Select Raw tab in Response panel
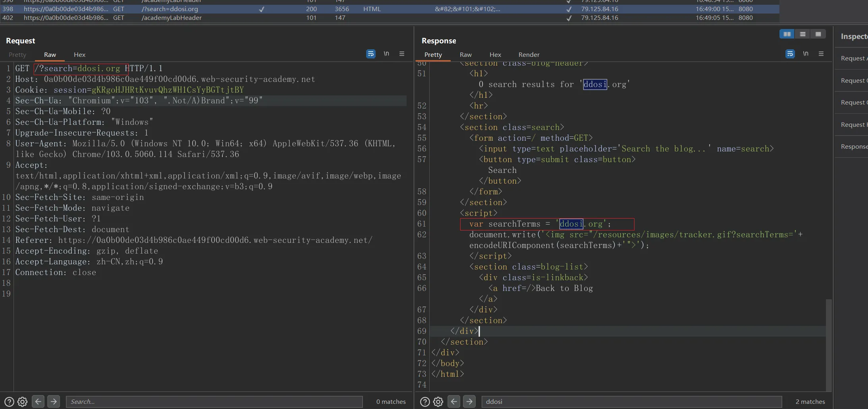Screen dimensions: 868x409 pyautogui.click(x=466, y=54)
